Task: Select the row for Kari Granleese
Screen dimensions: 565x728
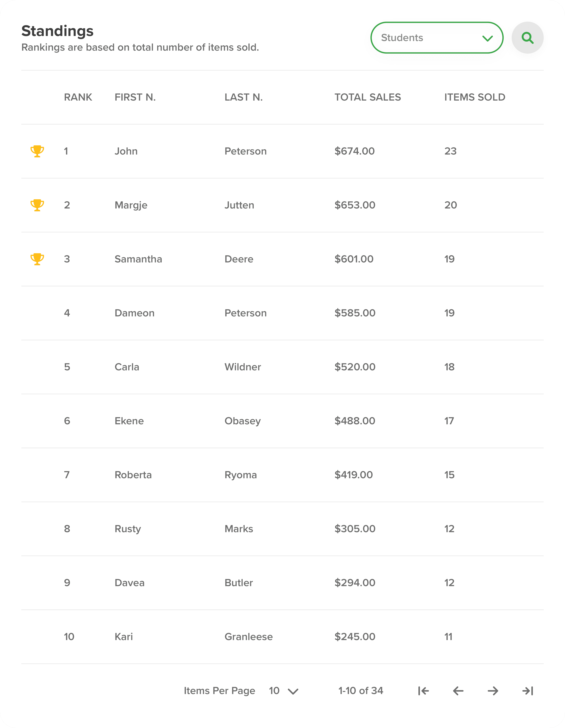Action: (282, 637)
